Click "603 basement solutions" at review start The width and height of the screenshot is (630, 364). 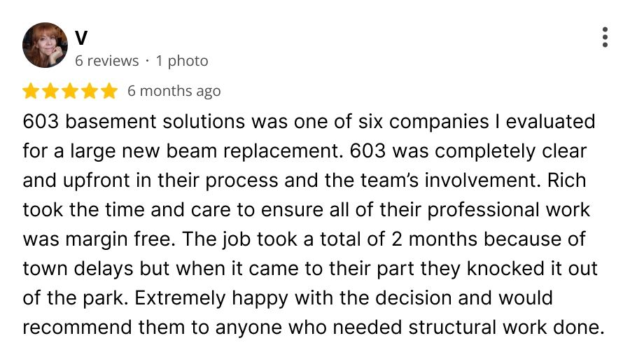click(134, 122)
